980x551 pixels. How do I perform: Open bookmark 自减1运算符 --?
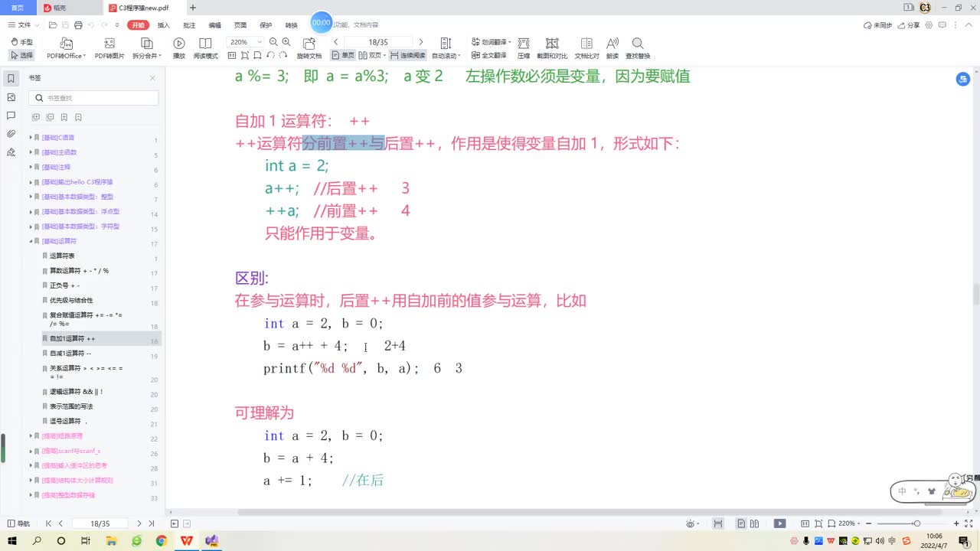[70, 354]
